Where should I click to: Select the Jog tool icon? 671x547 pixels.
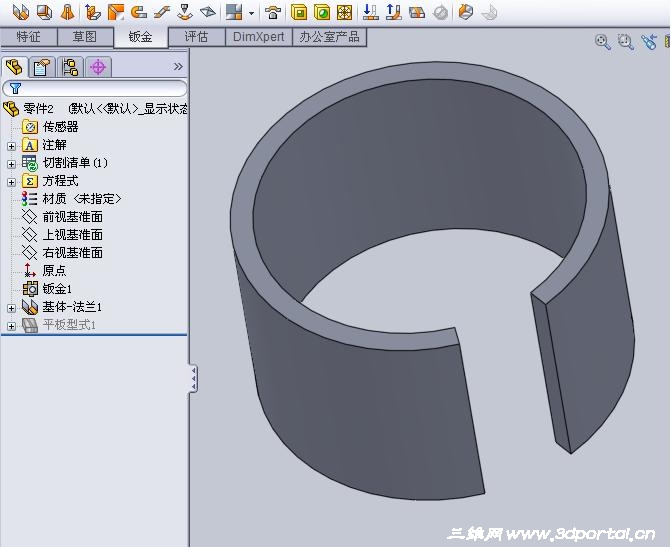click(162, 12)
